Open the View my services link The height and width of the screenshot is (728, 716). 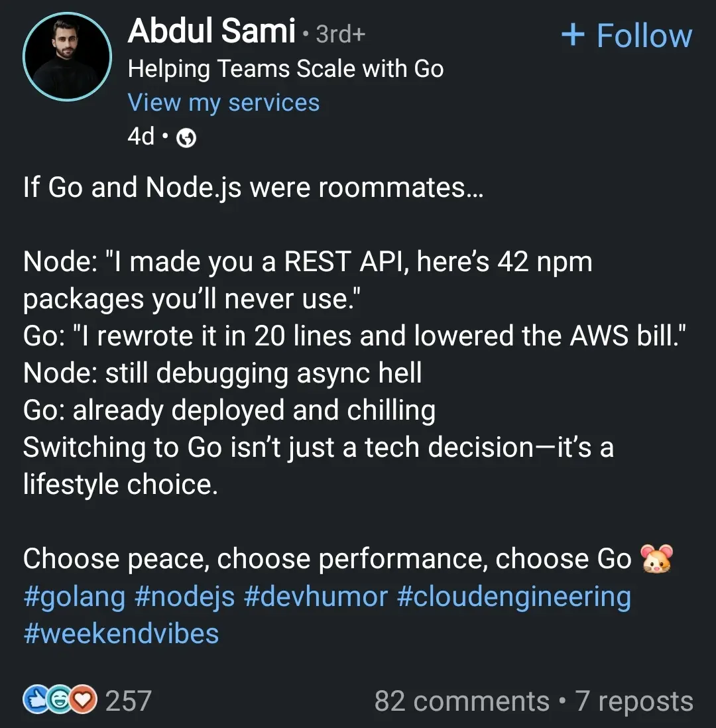pos(223,103)
